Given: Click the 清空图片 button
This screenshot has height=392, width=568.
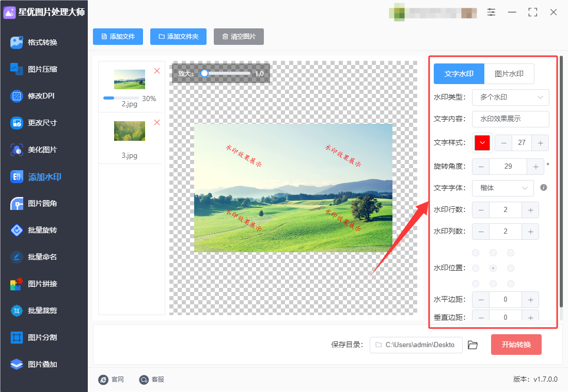Looking at the screenshot, I should (x=239, y=37).
